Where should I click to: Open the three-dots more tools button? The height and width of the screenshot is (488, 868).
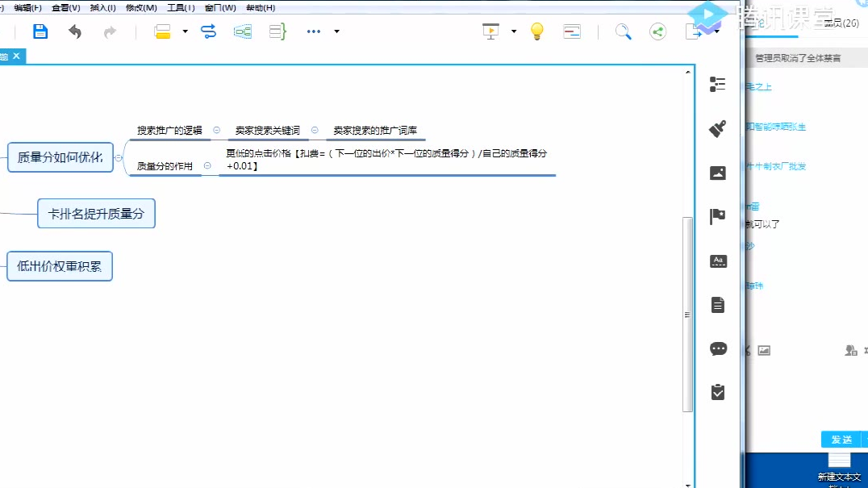coord(313,31)
